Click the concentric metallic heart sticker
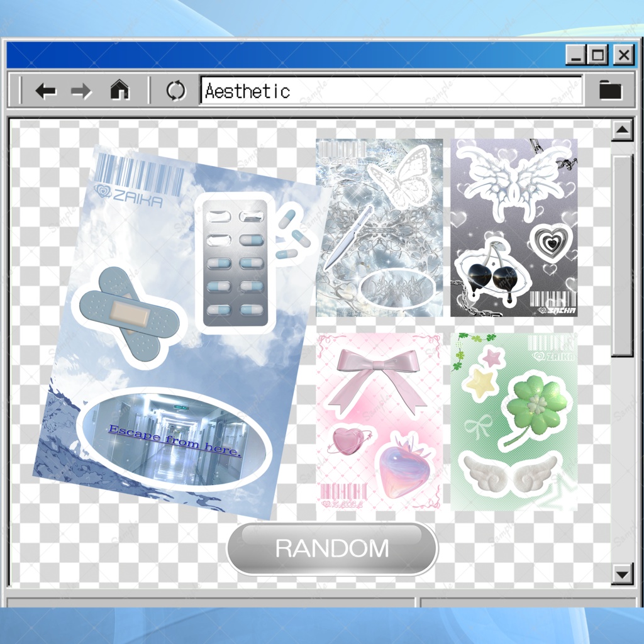 (551, 244)
